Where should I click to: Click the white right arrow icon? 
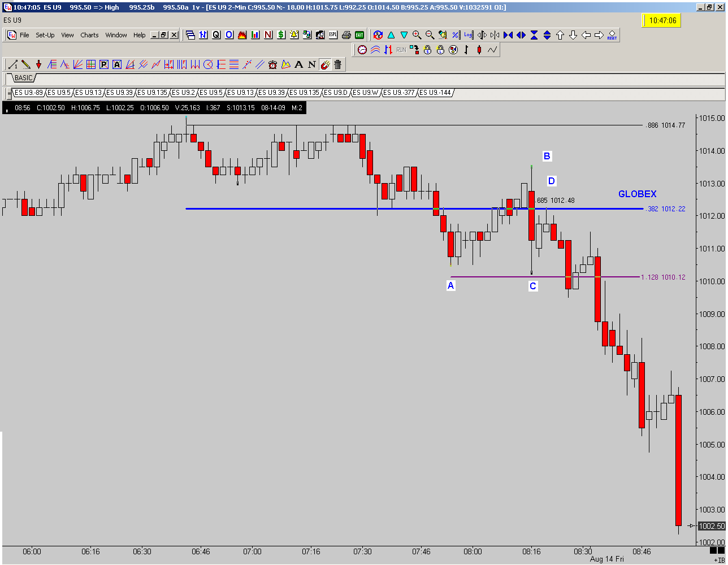click(x=599, y=35)
